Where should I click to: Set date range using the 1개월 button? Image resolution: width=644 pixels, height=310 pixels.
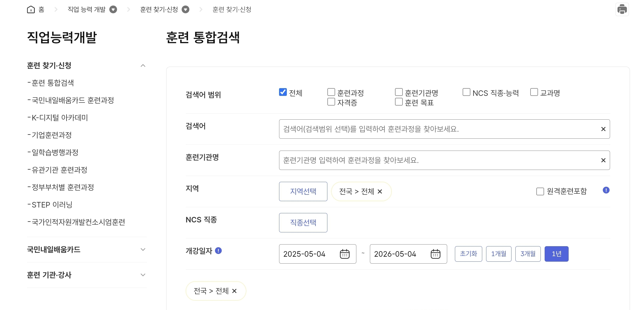tap(499, 254)
